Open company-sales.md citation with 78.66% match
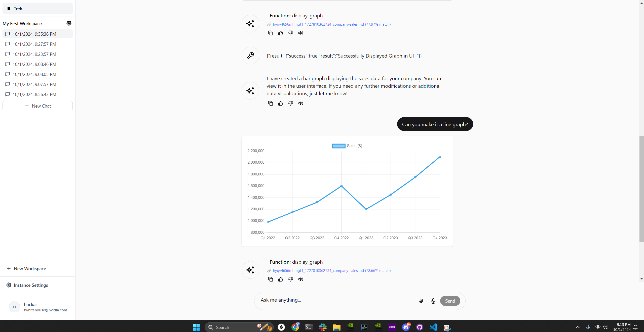The image size is (644, 332). pyautogui.click(x=331, y=271)
